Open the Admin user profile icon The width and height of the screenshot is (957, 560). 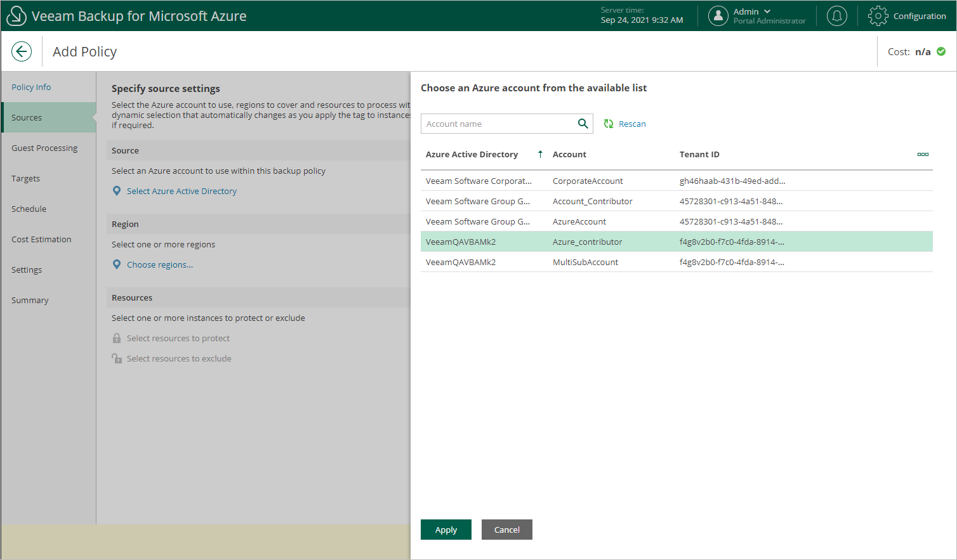coord(718,16)
